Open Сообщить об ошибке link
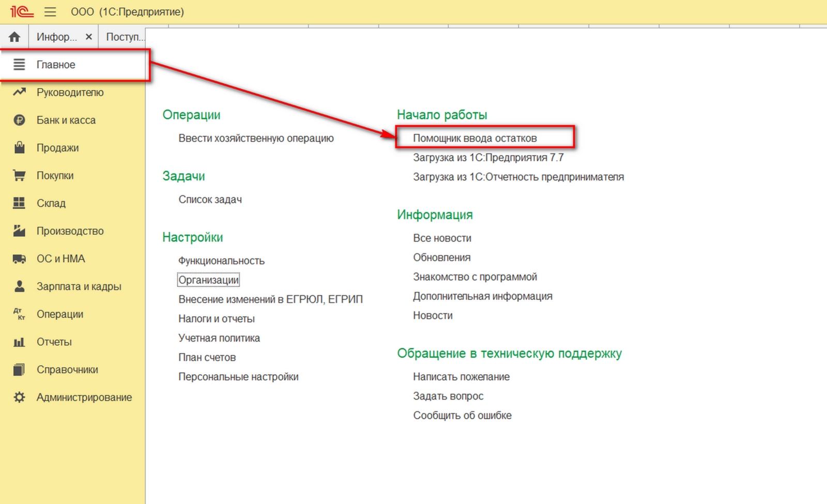The height and width of the screenshot is (504, 827). tap(463, 416)
